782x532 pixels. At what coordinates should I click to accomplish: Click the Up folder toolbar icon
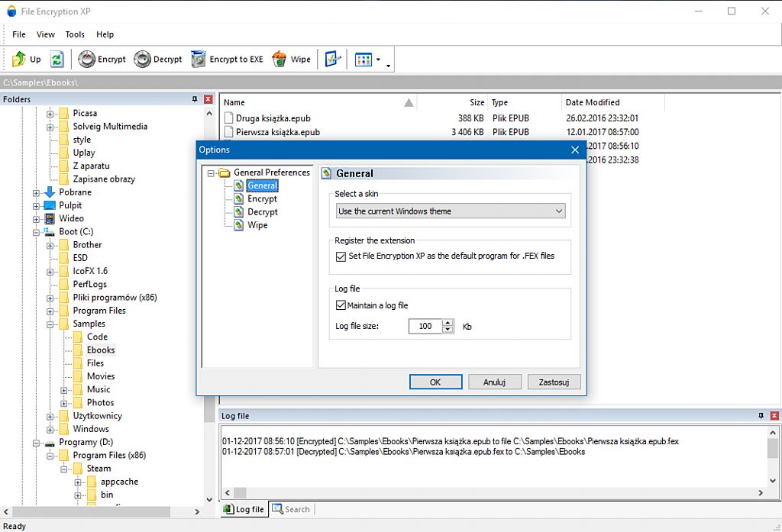19,59
